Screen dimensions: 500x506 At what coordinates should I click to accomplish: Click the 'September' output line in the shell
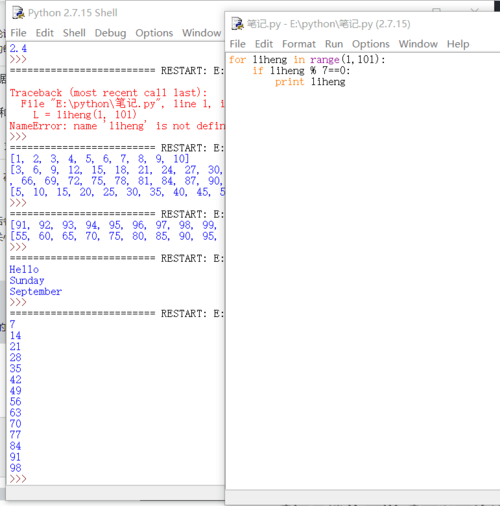click(36, 292)
